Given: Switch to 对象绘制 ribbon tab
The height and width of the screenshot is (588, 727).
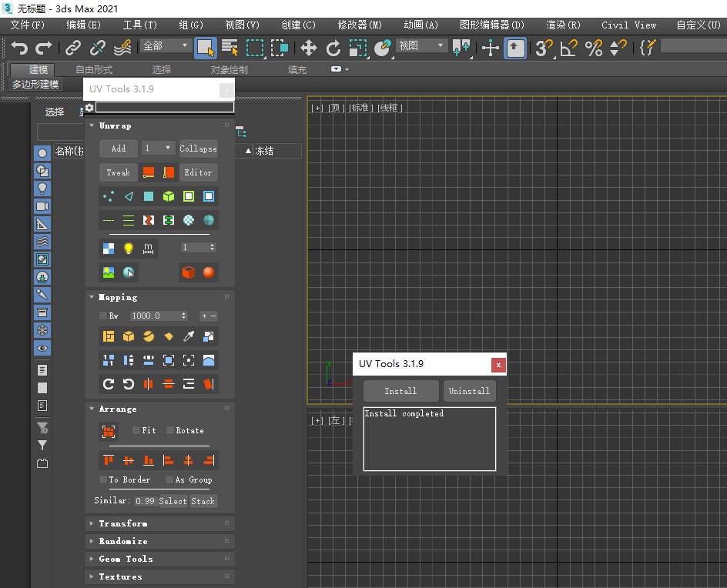Looking at the screenshot, I should pyautogui.click(x=229, y=69).
